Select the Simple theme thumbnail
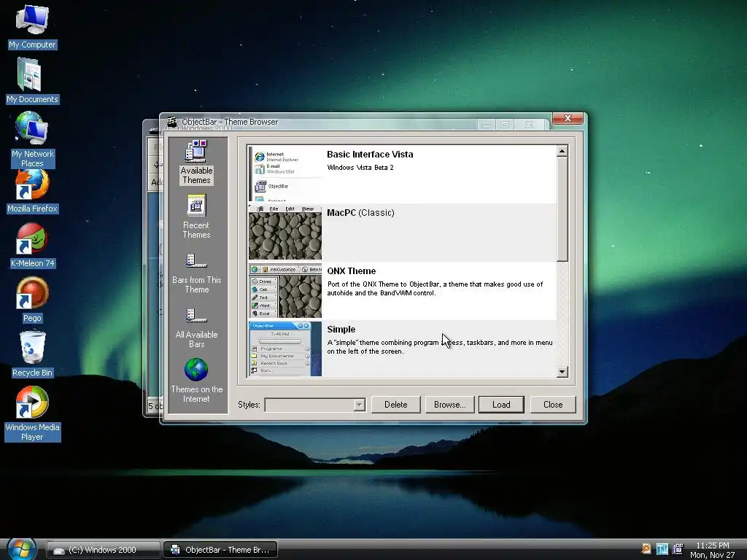Image resolution: width=747 pixels, height=560 pixels. pos(285,349)
